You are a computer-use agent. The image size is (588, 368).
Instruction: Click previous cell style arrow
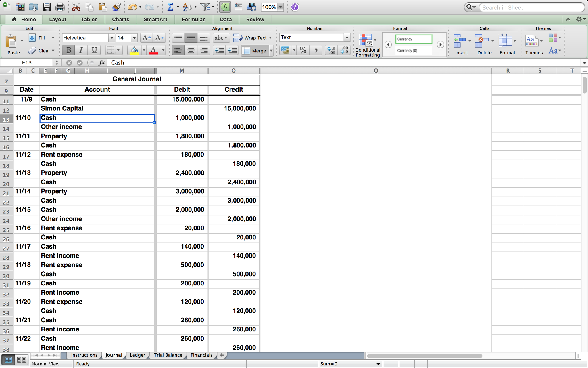[388, 45]
